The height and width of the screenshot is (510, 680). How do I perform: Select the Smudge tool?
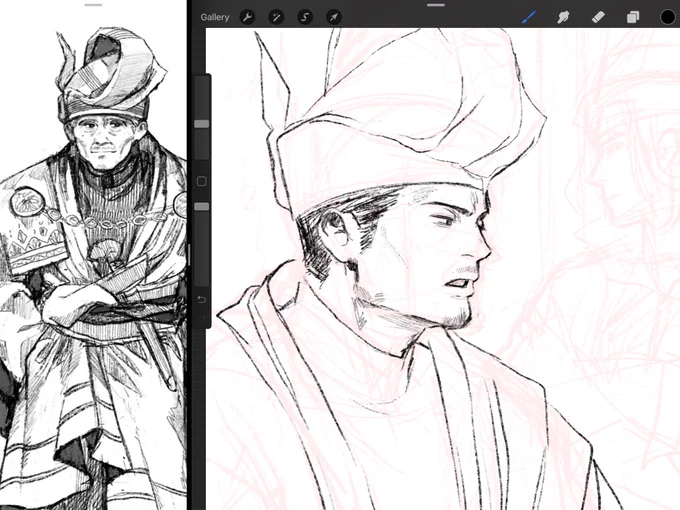point(563,17)
